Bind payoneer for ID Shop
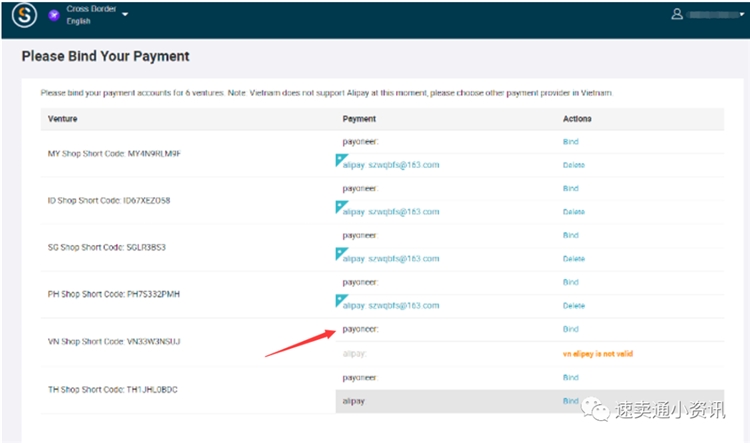Viewport: 750px width, 443px height. click(x=571, y=188)
